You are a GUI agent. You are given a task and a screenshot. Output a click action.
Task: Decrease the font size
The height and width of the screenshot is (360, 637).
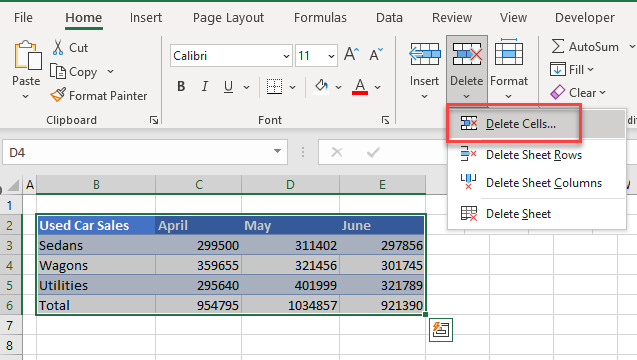[376, 55]
